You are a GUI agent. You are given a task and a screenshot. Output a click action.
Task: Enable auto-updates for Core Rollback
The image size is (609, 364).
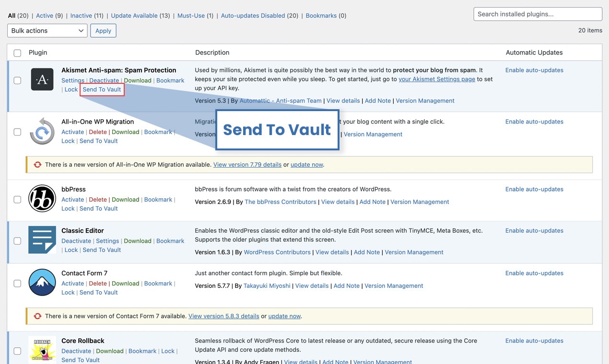[534, 341]
